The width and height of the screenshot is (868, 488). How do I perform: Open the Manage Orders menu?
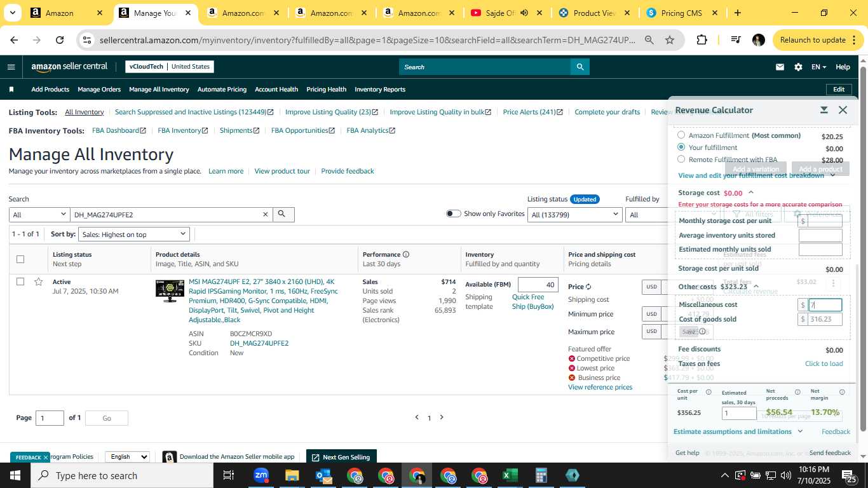(99, 90)
